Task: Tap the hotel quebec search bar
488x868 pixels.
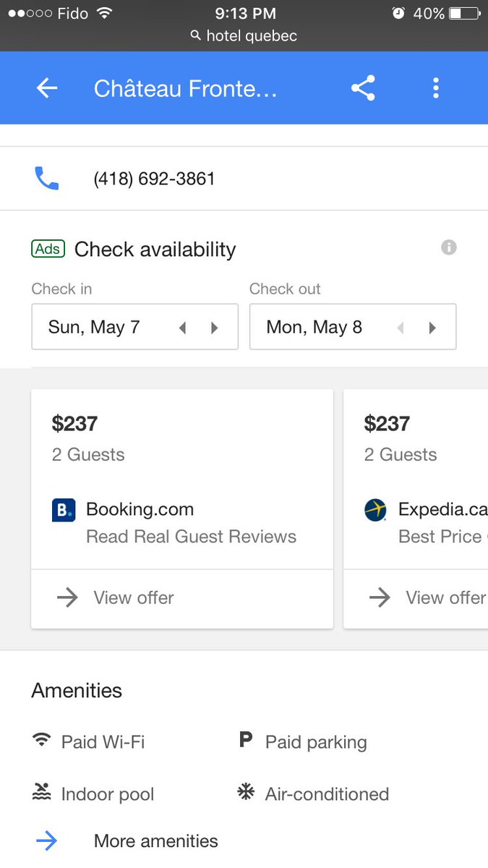Action: 244,36
